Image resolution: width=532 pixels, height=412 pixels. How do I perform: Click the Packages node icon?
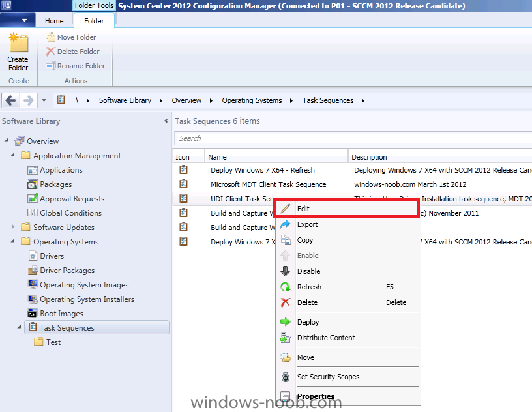33,184
